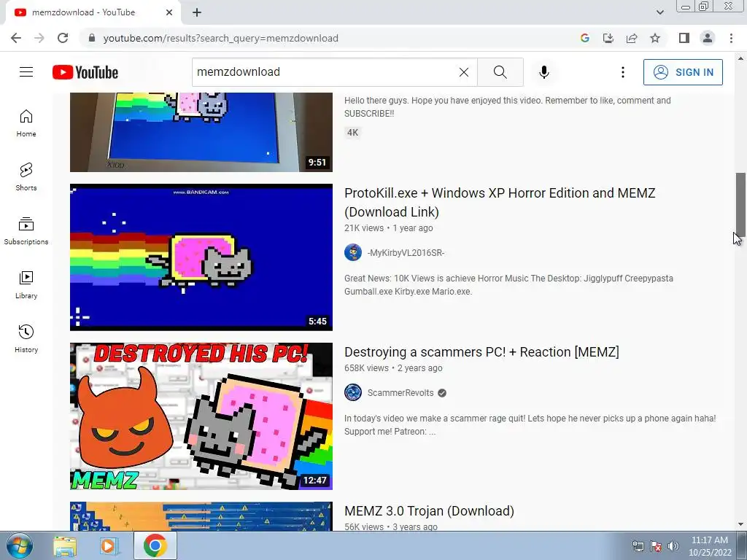The image size is (747, 560).
Task: Click the SIGN IN button
Action: coord(683,72)
